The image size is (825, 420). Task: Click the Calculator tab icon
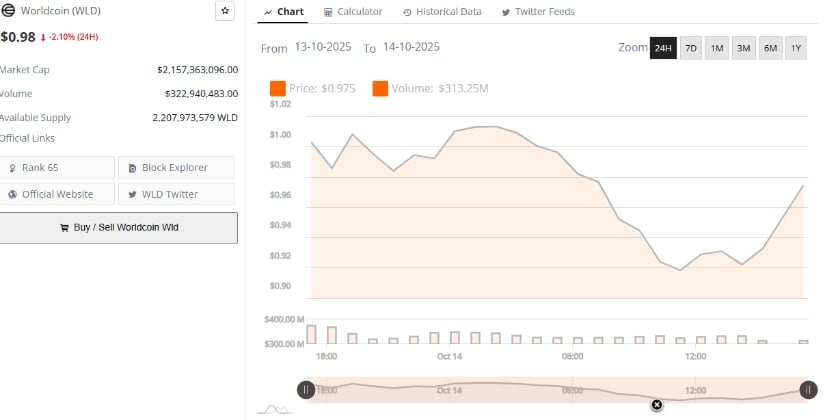point(330,12)
